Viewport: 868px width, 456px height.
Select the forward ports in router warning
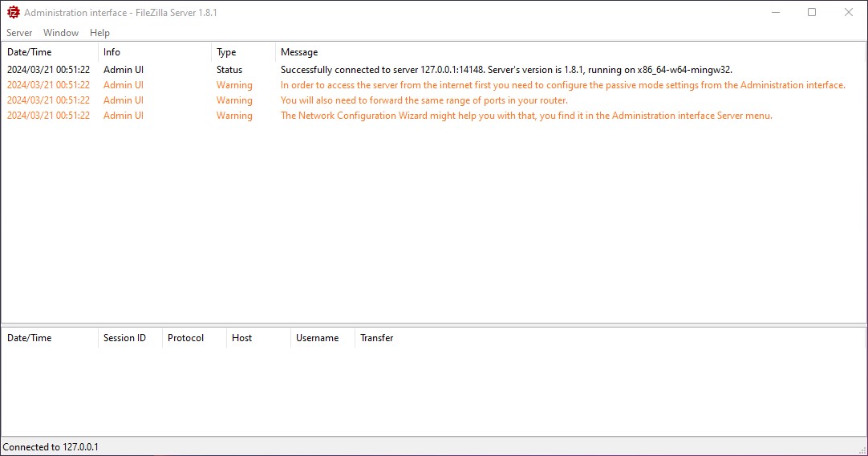click(424, 100)
